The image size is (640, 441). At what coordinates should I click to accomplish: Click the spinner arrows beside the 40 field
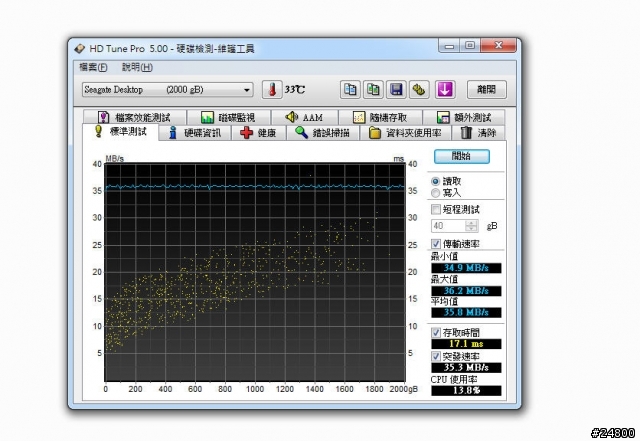[471, 226]
